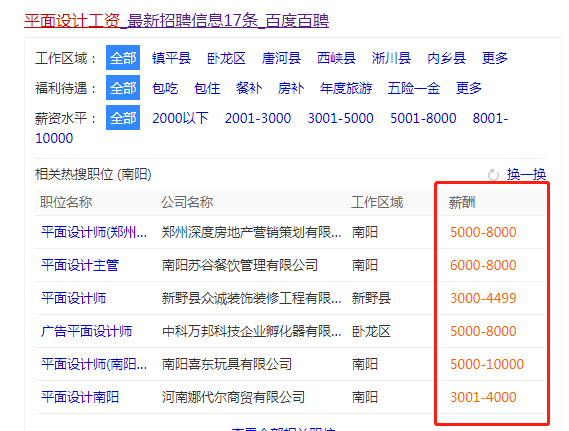Filter work area by 卧龙区
Viewport: 569px width, 431px height.
pyautogui.click(x=226, y=58)
